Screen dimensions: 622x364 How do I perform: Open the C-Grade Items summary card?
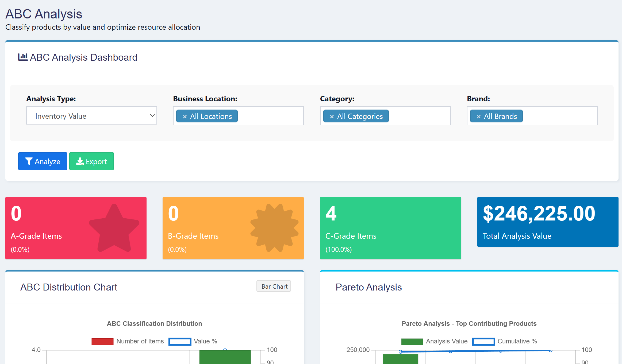pos(391,228)
